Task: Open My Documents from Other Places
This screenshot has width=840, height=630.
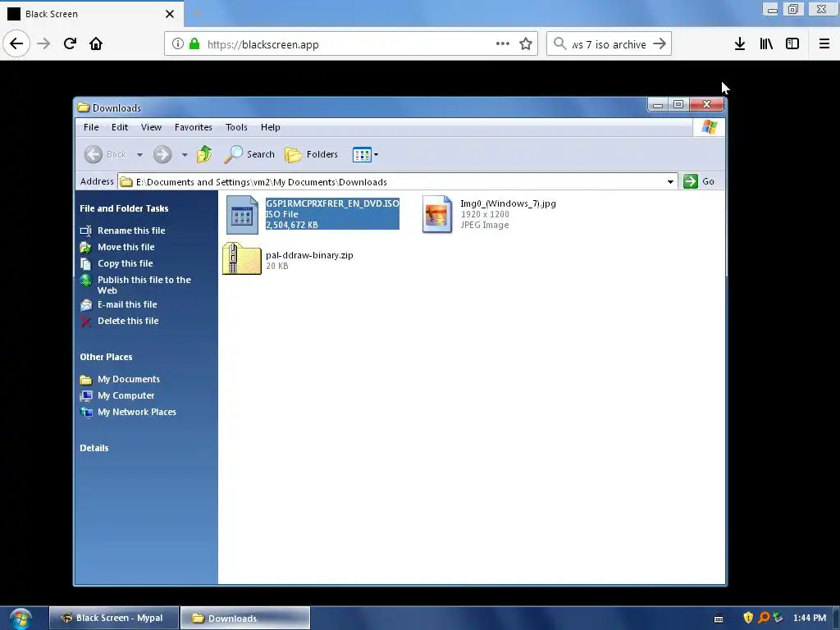Action: [x=129, y=379]
